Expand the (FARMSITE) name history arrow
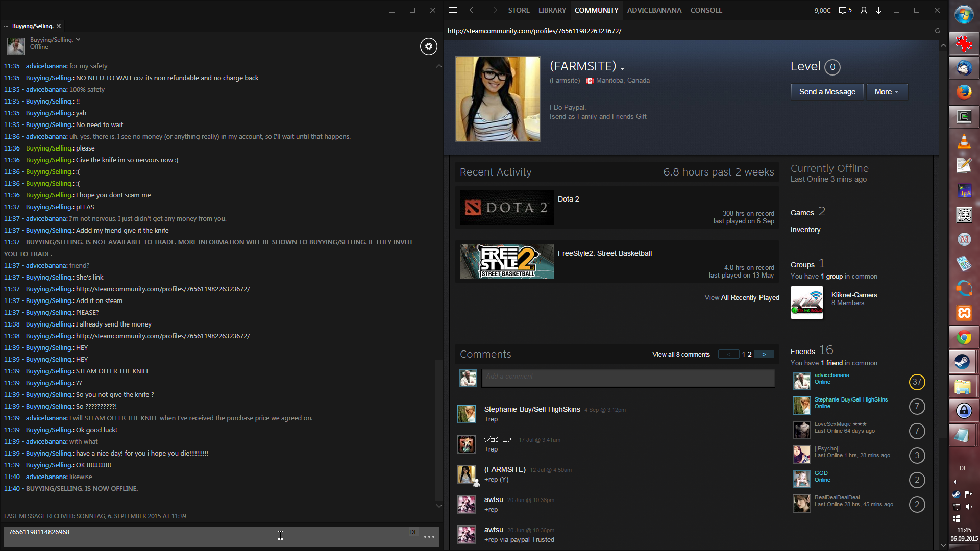 point(622,68)
